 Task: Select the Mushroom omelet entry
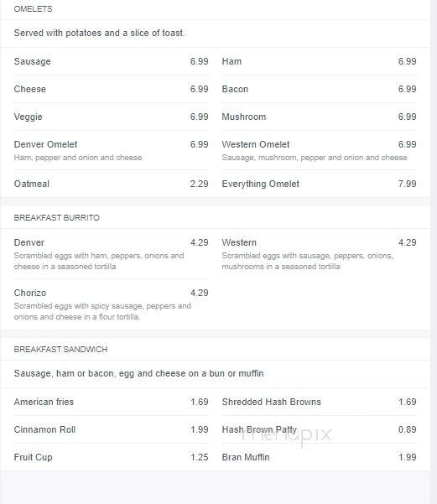click(319, 117)
